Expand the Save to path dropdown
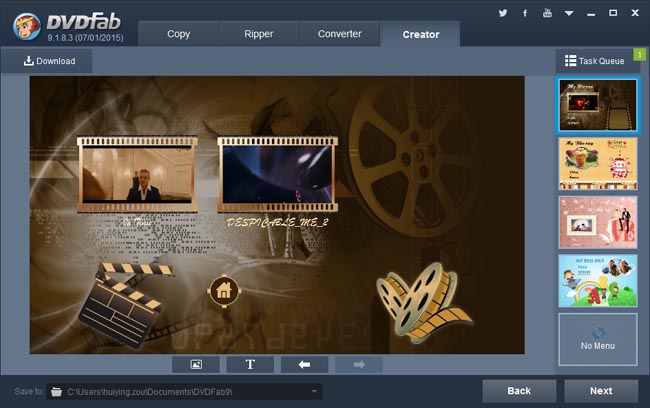Viewport: 650px width, 408px height. [x=315, y=391]
